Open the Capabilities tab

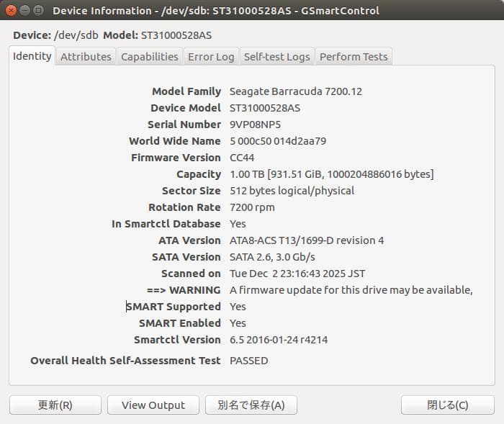tap(150, 57)
